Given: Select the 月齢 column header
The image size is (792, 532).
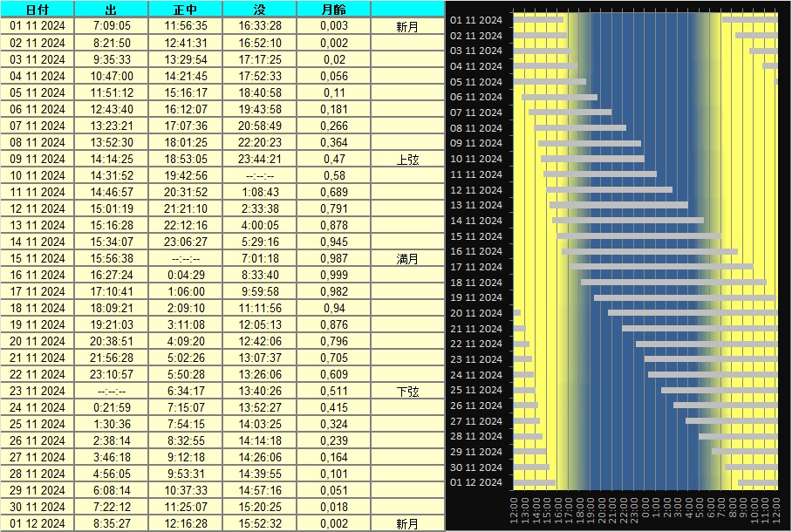Looking at the screenshot, I should pos(333,10).
